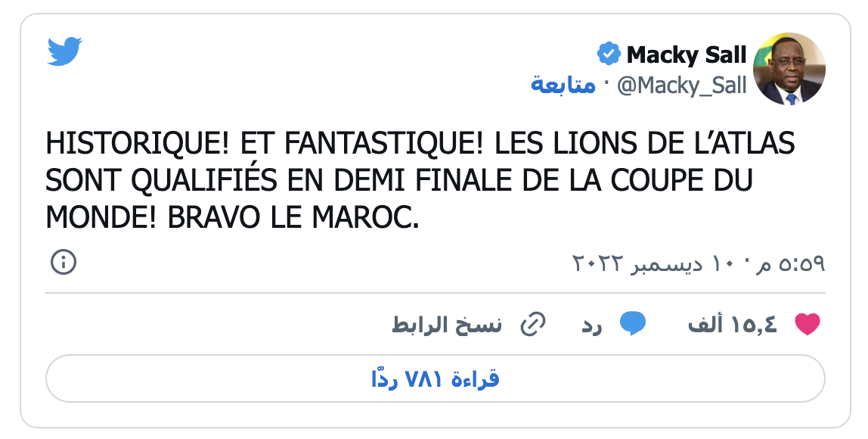868x439 pixels.
Task: Click the رد reply label
Action: click(591, 325)
